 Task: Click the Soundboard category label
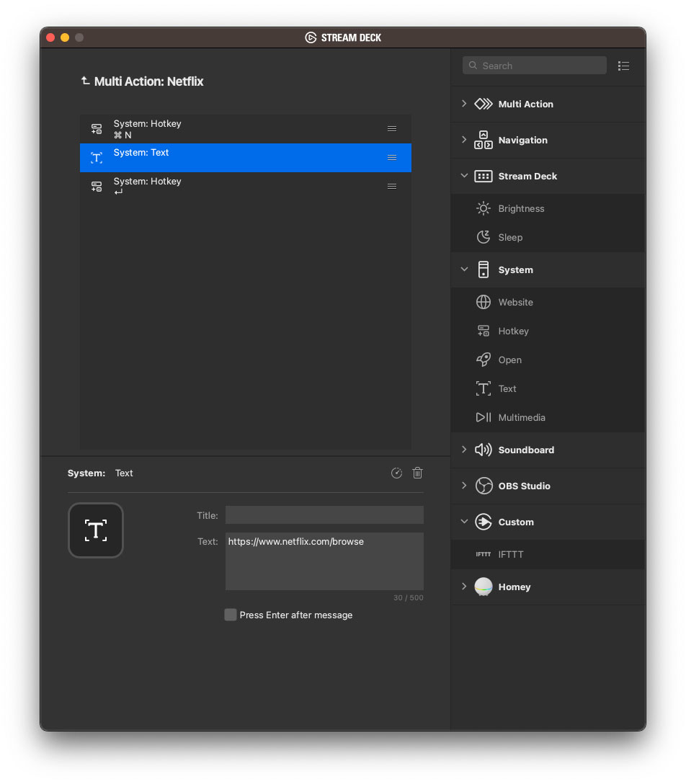(526, 450)
